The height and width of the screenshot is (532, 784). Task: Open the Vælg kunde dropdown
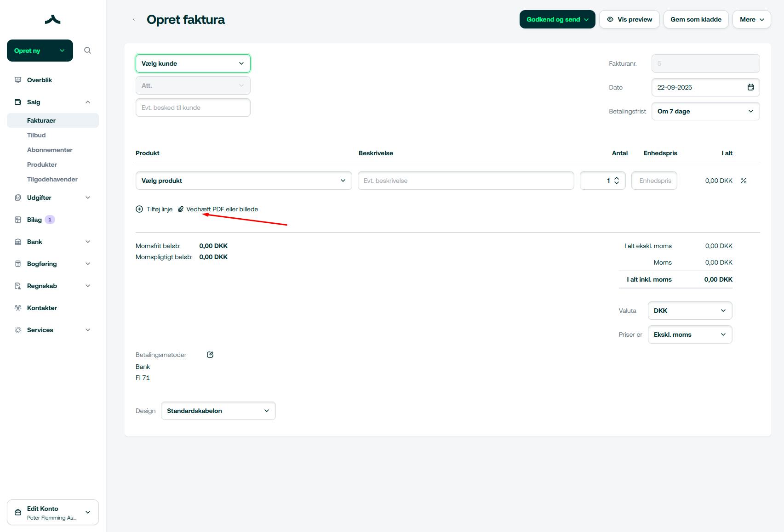[193, 63]
